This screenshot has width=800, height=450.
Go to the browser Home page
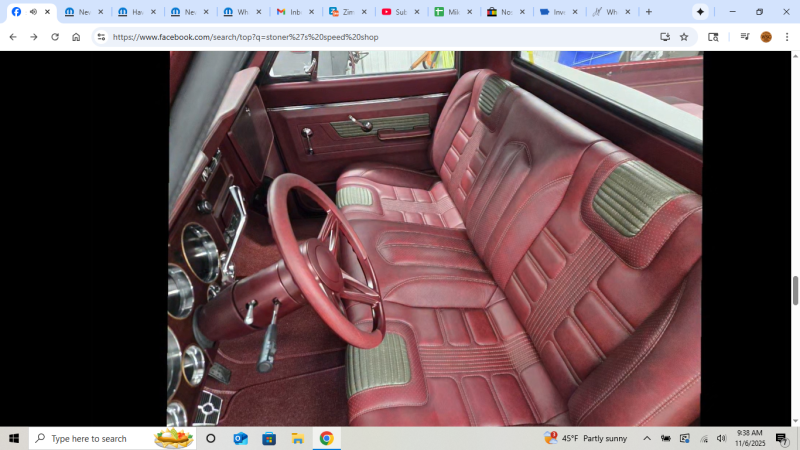76,37
